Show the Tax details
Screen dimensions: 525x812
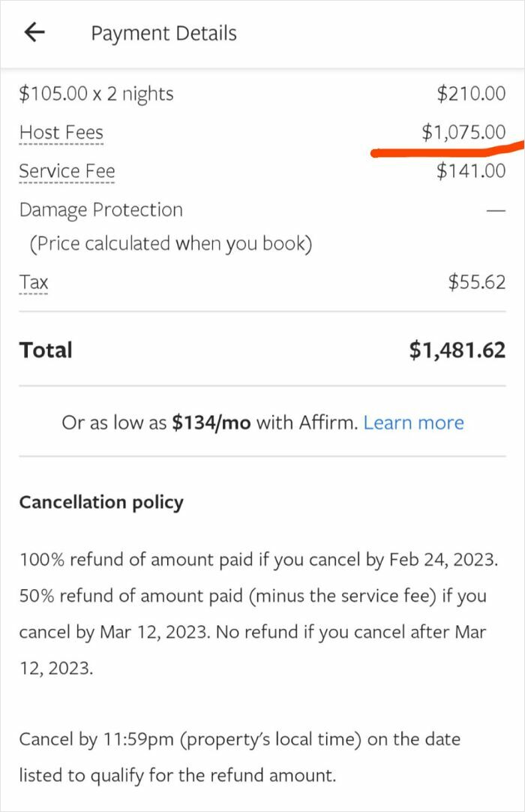point(34,283)
